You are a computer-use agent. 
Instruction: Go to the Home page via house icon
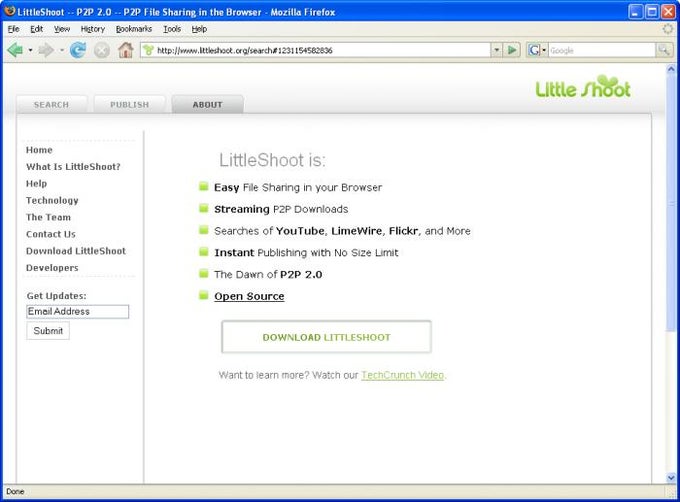(x=126, y=50)
